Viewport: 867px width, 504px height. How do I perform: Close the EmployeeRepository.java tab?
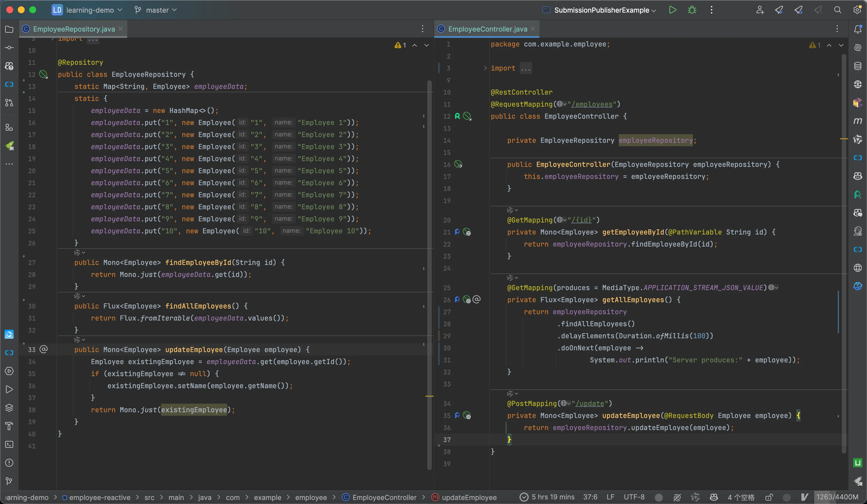(120, 29)
